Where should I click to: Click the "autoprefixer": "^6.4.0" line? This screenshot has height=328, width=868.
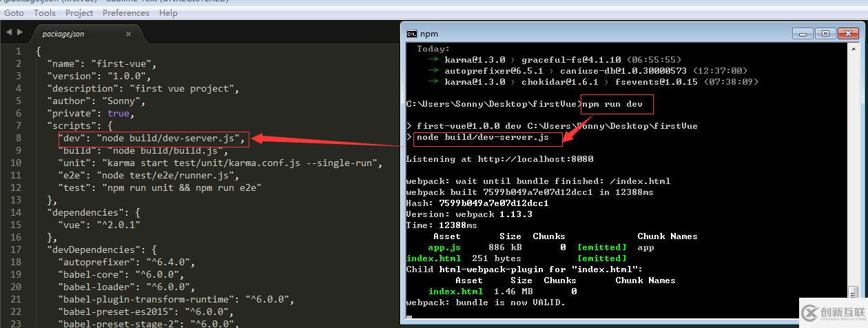pyautogui.click(x=127, y=262)
